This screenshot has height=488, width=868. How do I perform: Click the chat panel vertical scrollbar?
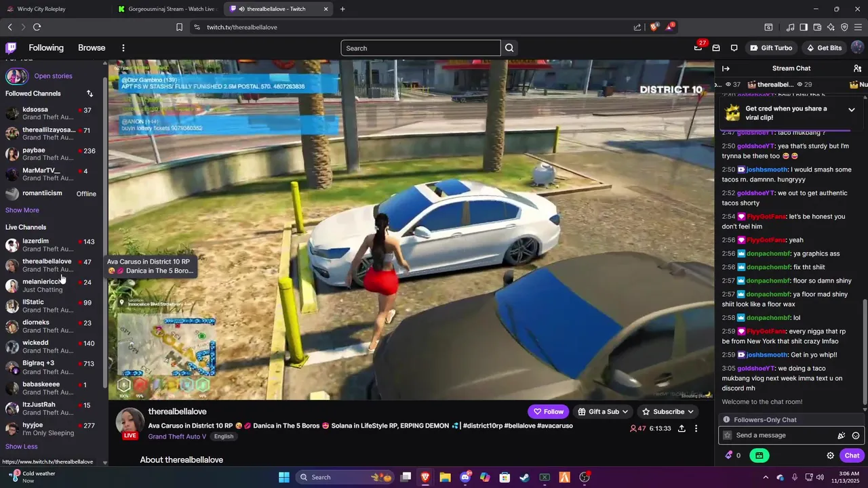tap(865, 354)
